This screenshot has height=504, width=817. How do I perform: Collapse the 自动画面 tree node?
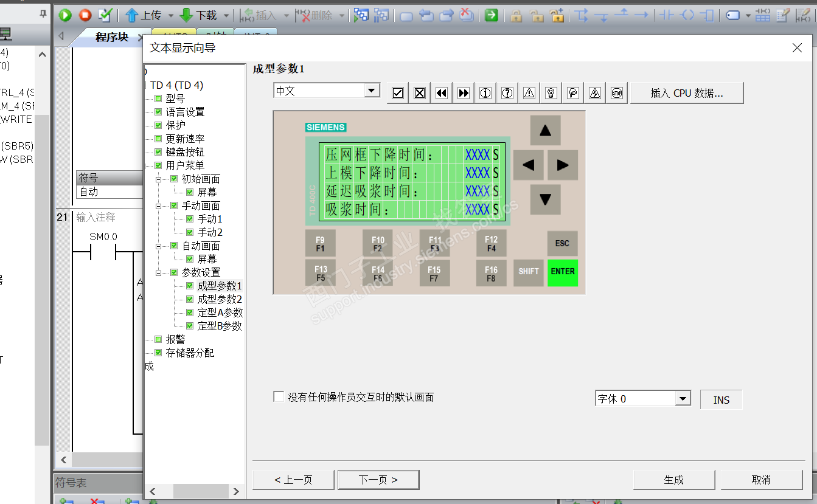click(x=159, y=246)
